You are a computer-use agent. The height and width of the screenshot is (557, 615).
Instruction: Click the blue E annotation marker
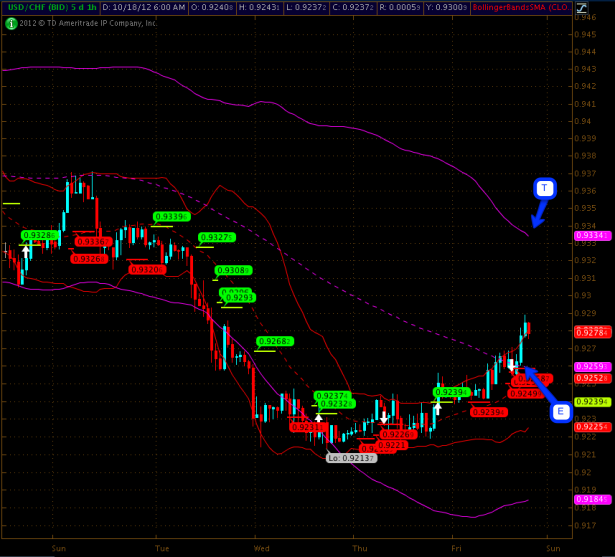click(561, 411)
